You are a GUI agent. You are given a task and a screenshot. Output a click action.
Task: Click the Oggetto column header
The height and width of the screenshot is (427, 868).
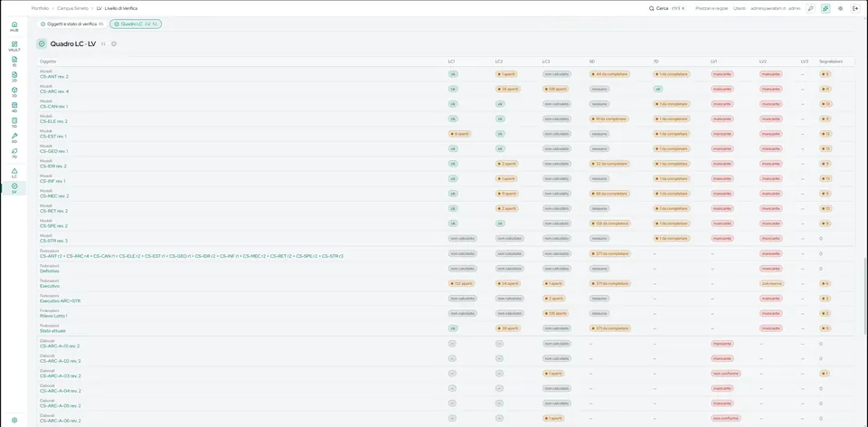pyautogui.click(x=48, y=61)
